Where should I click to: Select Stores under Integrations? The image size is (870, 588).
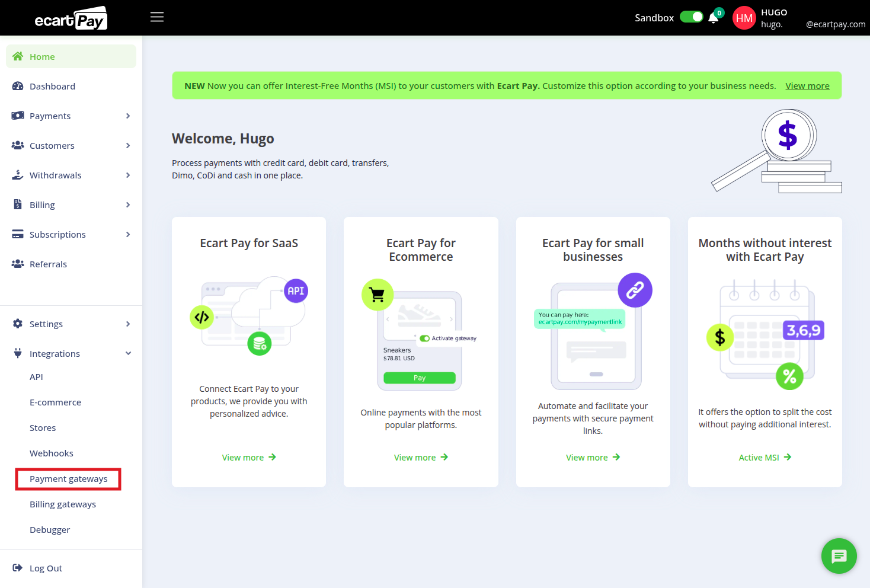43,428
